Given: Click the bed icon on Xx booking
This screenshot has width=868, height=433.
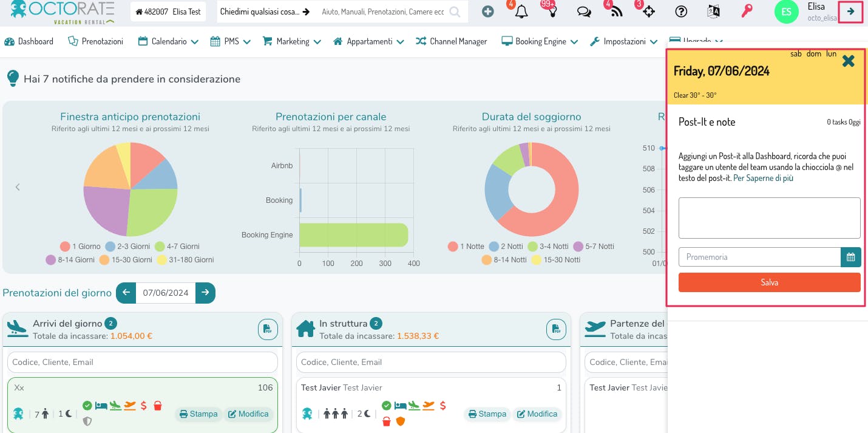Looking at the screenshot, I should 101,406.
